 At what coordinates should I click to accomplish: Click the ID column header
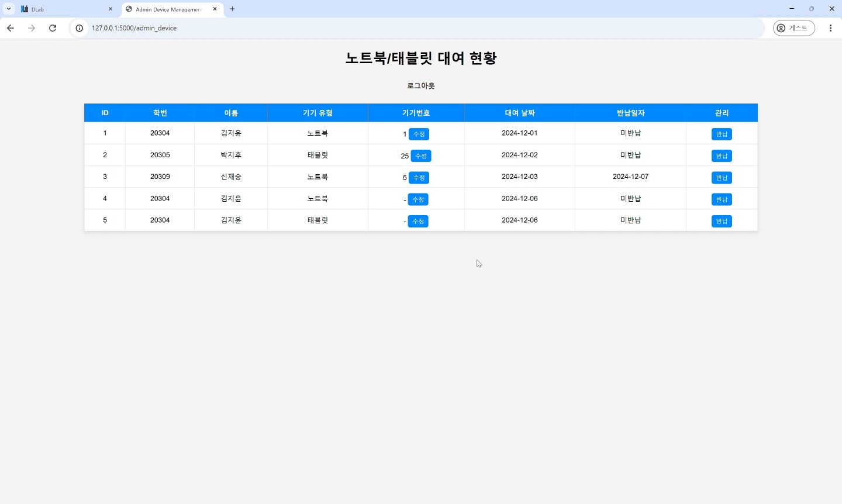(105, 113)
